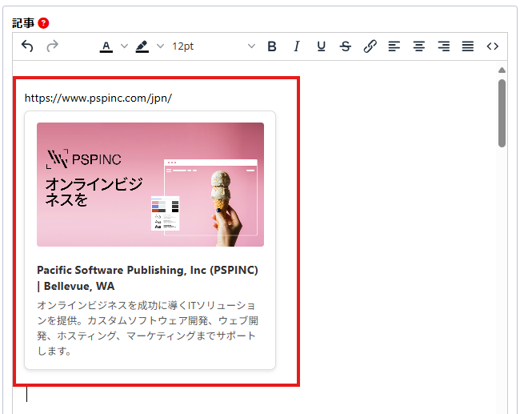This screenshot has height=414, width=532.
Task: Toggle underline formatting
Action: (321, 46)
